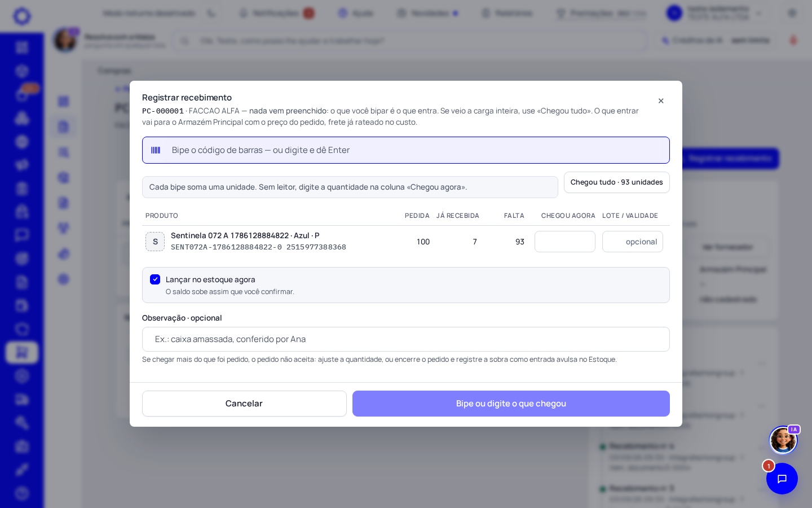
Task: Expand the user account dropdown chevron
Action: point(759,13)
